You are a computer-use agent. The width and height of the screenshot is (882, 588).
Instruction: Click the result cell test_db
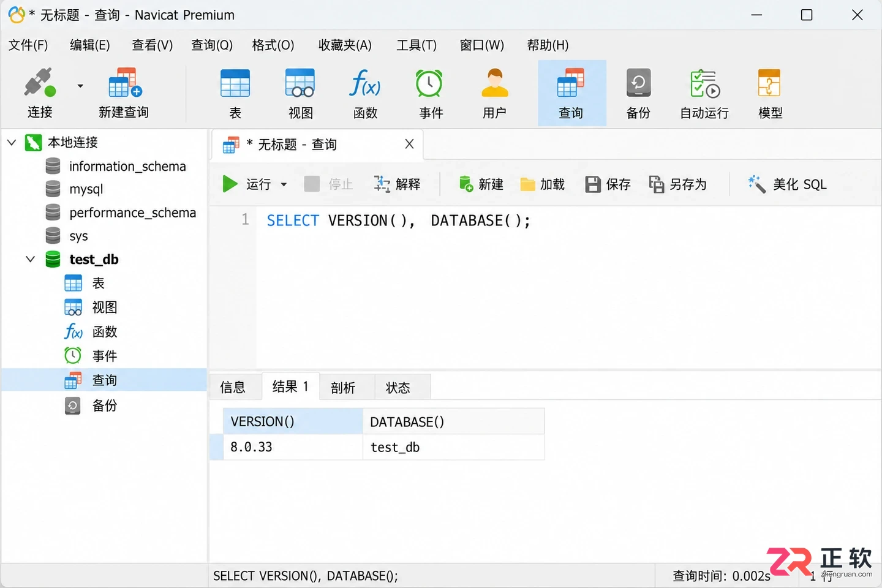[x=454, y=447]
